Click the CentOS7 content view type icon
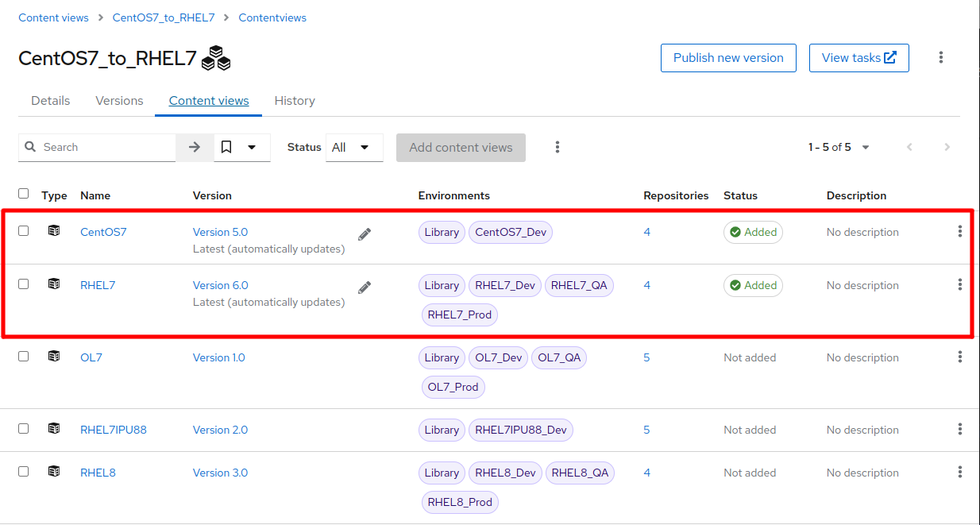Screen dimensions: 980x525 pyautogui.click(x=54, y=231)
